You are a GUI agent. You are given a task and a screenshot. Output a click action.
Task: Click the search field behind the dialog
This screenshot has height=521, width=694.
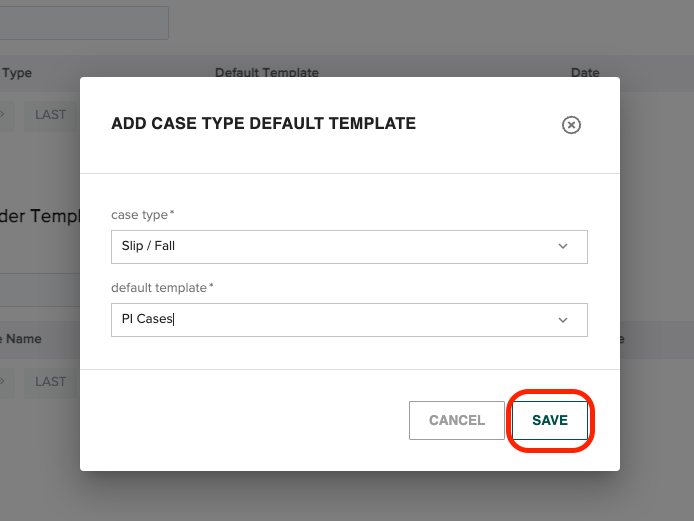[x=84, y=23]
